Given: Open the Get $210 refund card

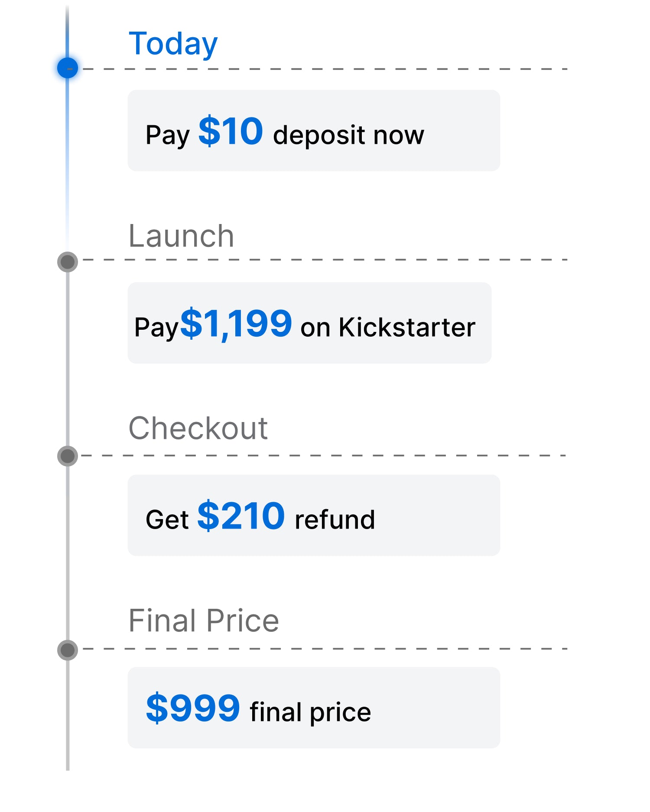Looking at the screenshot, I should pos(314,515).
